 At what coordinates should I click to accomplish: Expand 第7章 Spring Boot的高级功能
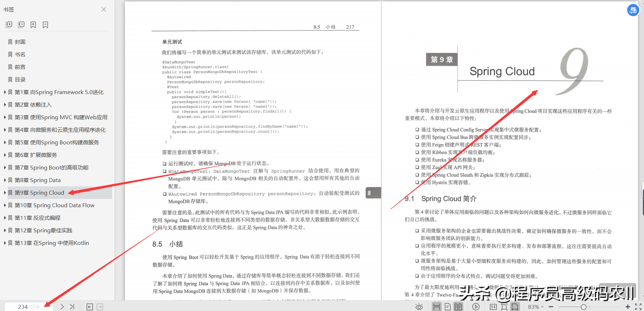[5, 167]
